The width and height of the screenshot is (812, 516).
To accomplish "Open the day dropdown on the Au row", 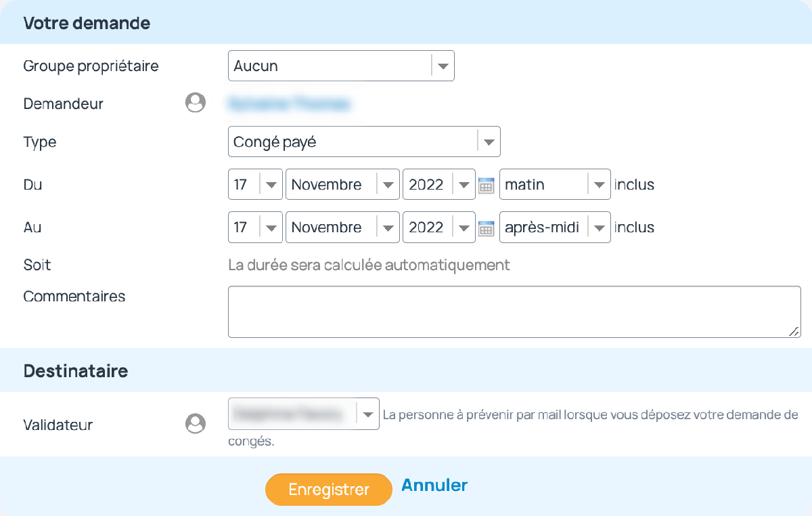I will click(271, 227).
